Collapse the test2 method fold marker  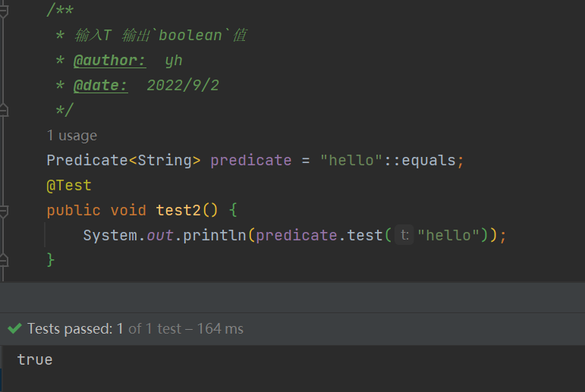tap(4, 211)
